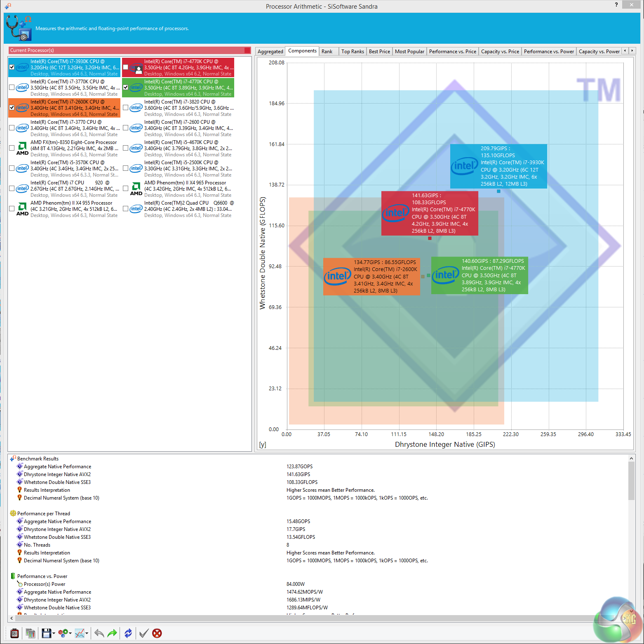This screenshot has width=644, height=644.
Task: Check the Core 2 Quad Q6600 checkbox
Action: (126, 209)
